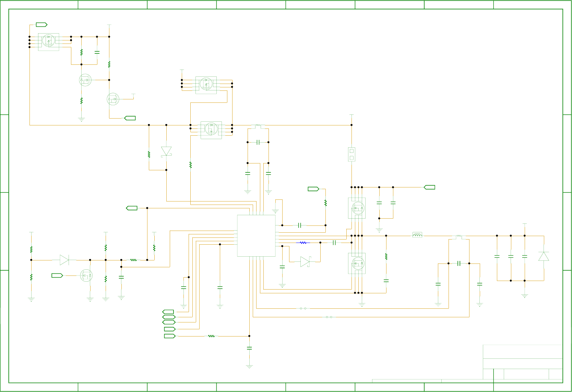Click the ground symbol at the very bottom center
This screenshot has height=392, width=572.
click(249, 367)
